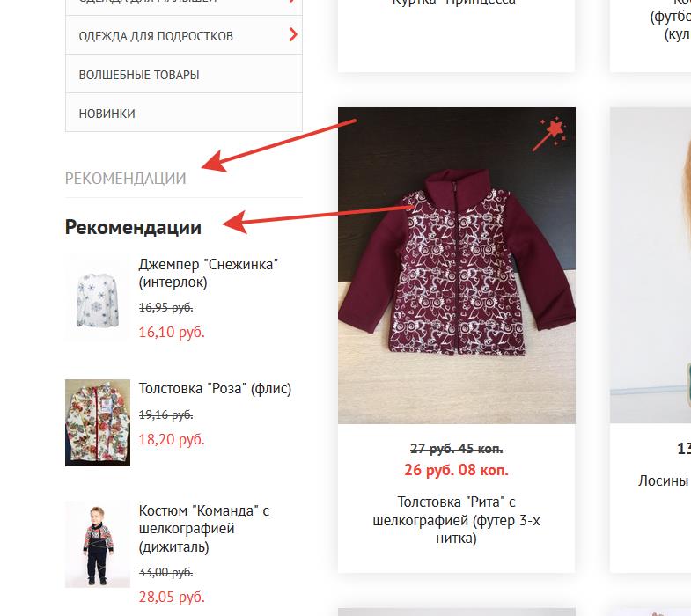Image resolution: width=691 pixels, height=616 pixels.
Task: Click the 16,10 руб. price of Джемпер
Action: click(x=172, y=332)
